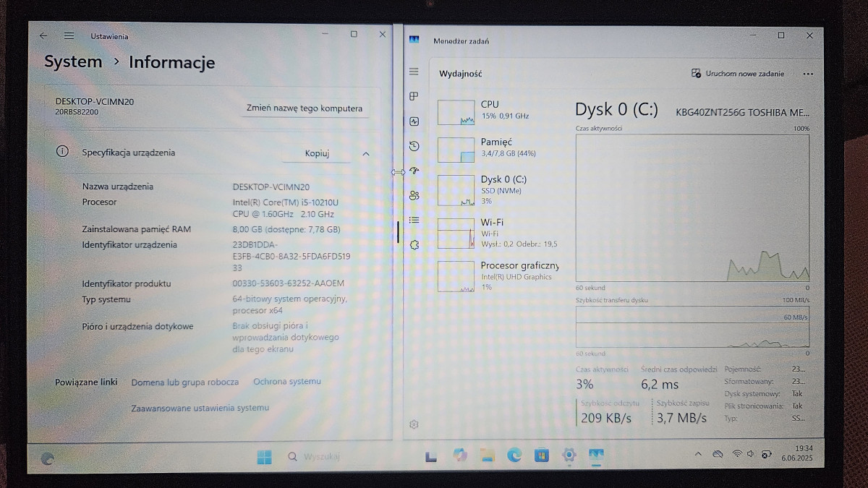Open Microsoft Store from the taskbar
The height and width of the screenshot is (488, 868).
542,455
